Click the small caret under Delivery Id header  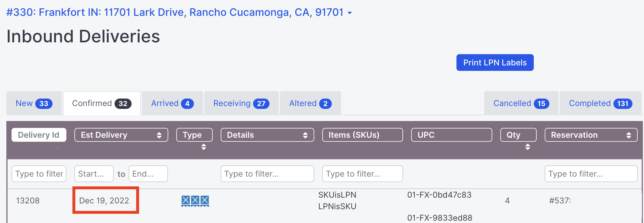click(x=57, y=148)
